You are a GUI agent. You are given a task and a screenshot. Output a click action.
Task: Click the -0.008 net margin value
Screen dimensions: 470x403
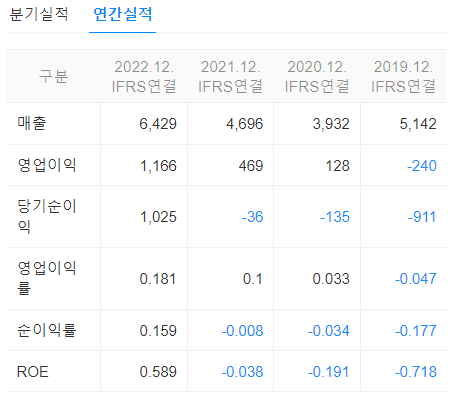pos(242,331)
